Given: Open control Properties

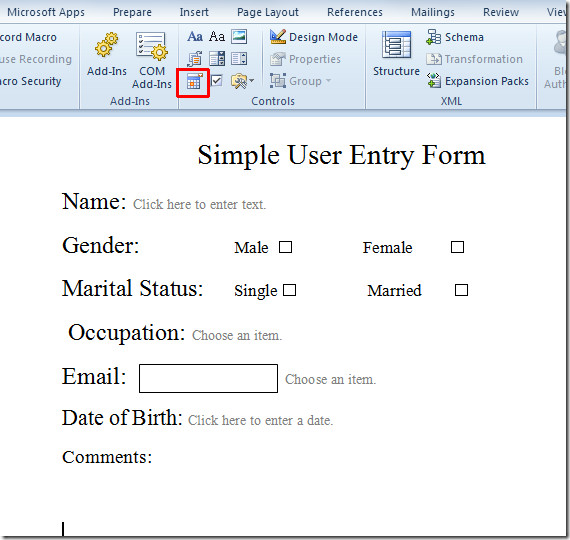Looking at the screenshot, I should point(305,59).
